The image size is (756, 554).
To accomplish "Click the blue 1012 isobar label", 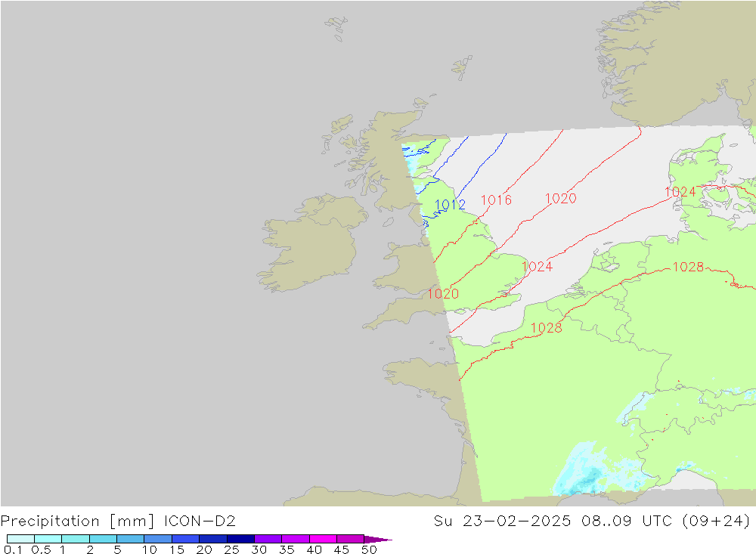I will coord(450,204).
